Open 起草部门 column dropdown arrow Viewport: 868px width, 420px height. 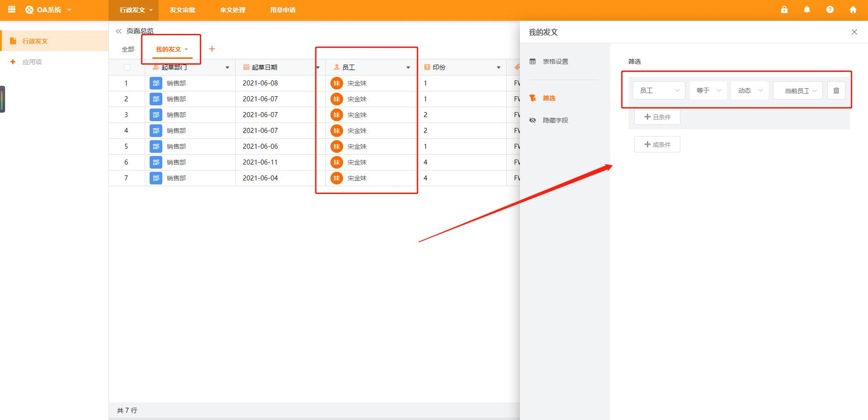(227, 67)
